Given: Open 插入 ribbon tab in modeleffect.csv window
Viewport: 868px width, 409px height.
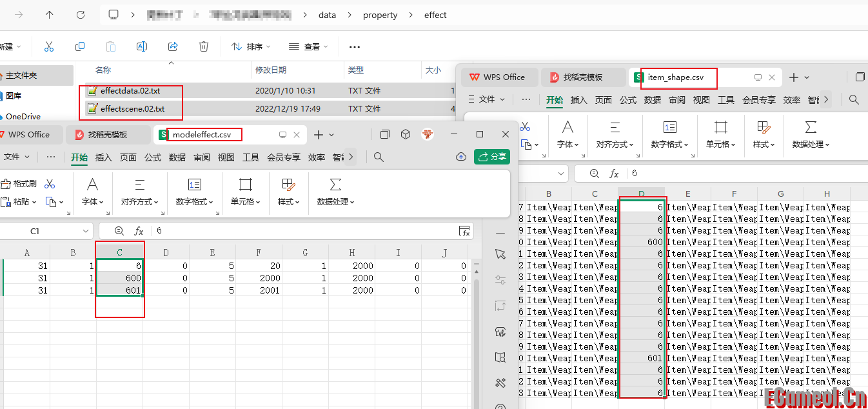Looking at the screenshot, I should 104,157.
